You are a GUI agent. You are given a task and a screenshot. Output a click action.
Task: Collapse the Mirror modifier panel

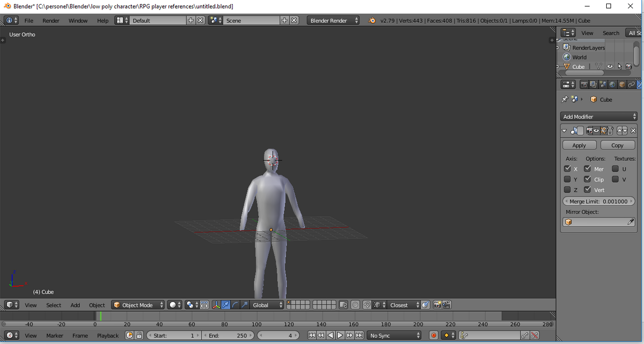(564, 131)
